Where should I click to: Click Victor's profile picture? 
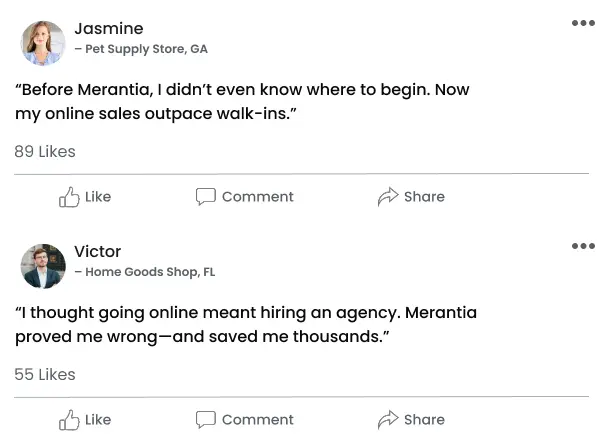(x=43, y=266)
